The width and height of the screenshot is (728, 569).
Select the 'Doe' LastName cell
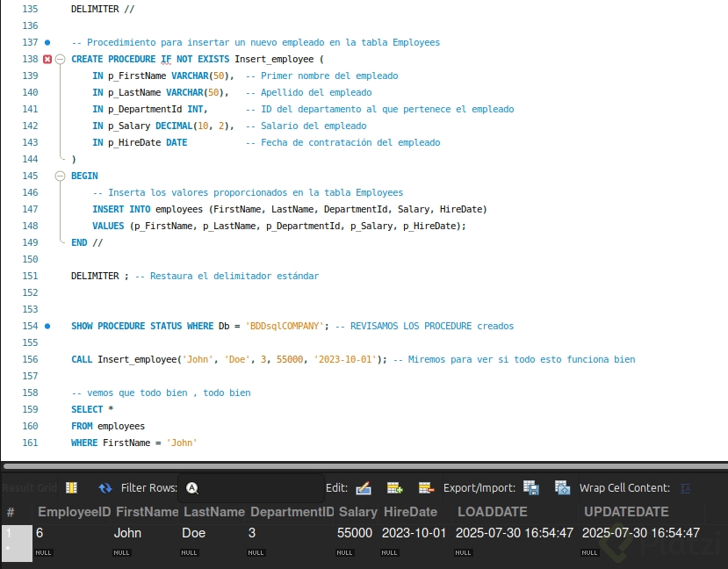pyautogui.click(x=213, y=533)
